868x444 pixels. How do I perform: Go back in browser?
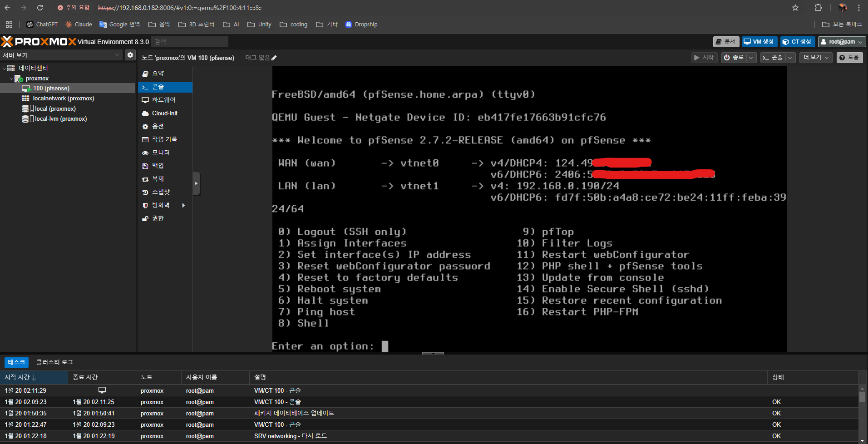click(7, 8)
